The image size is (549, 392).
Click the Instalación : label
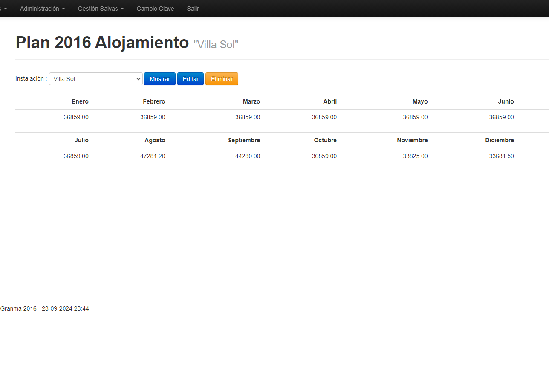[31, 78]
